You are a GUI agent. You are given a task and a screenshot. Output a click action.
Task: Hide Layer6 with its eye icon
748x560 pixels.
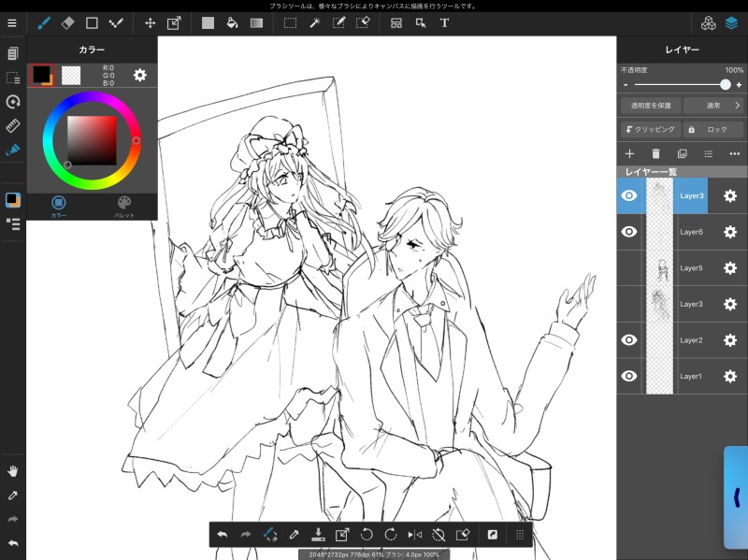(629, 232)
